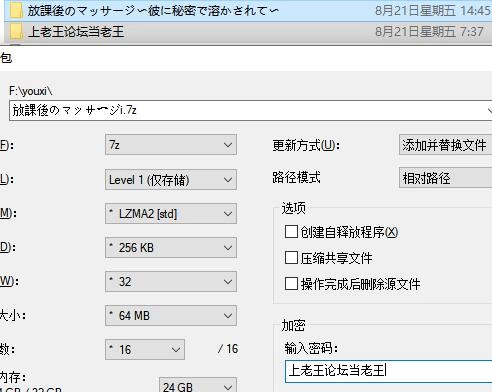Viewport: 492px width, 392px height.
Task: Edit archive name field 放課後のマッサージi.7z
Action: (251, 110)
